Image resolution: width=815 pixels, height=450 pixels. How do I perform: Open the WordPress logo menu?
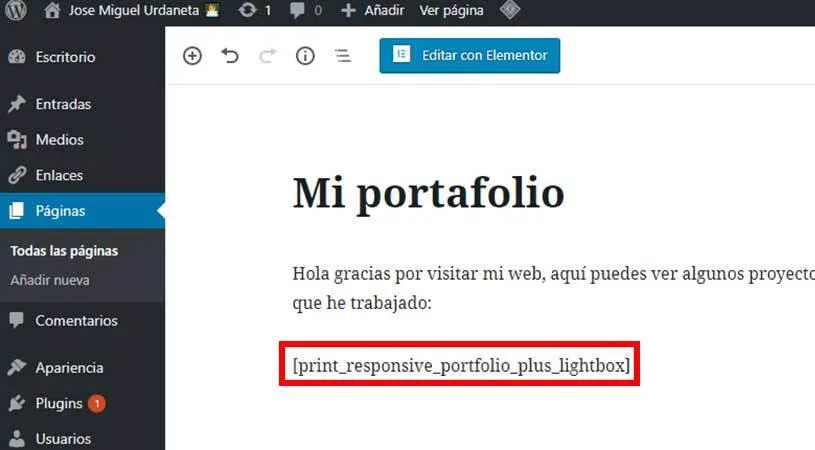tap(16, 10)
